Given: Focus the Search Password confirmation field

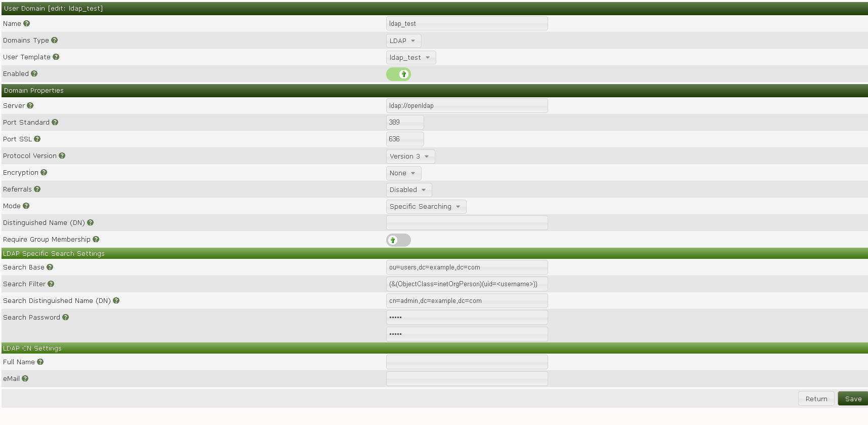Looking at the screenshot, I should point(467,334).
